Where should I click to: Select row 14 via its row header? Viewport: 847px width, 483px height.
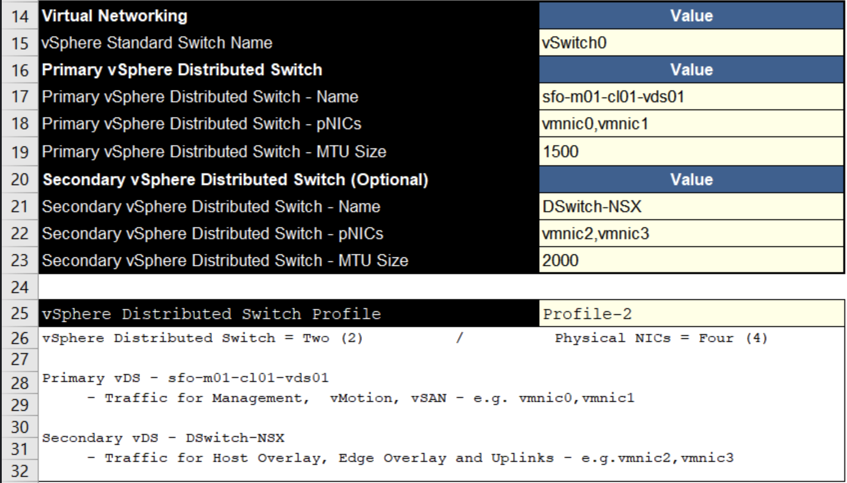tap(18, 16)
